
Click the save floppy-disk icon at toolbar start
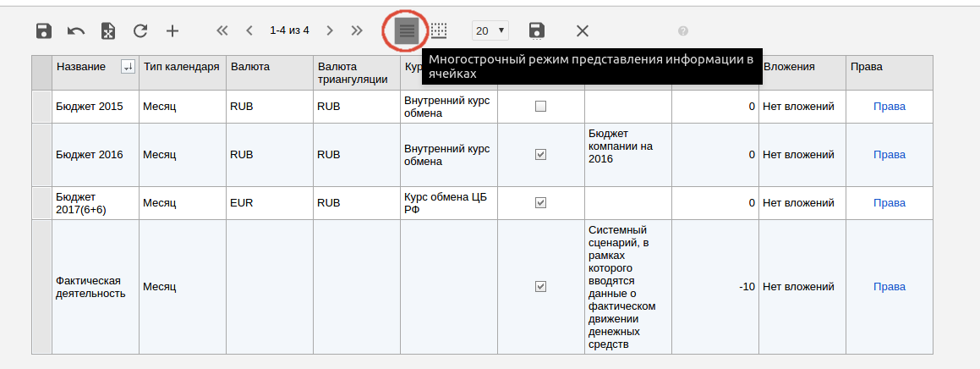coord(44,30)
